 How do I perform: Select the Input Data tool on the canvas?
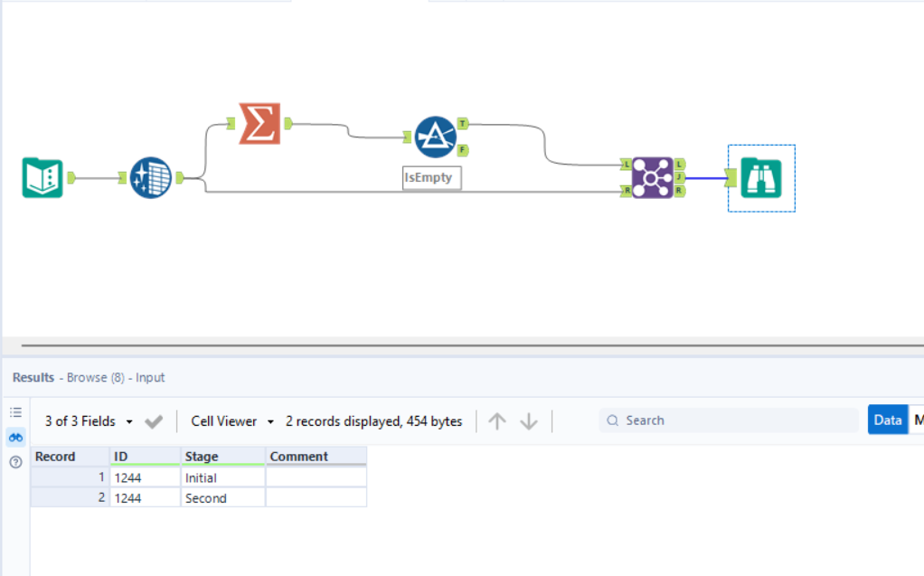41,177
